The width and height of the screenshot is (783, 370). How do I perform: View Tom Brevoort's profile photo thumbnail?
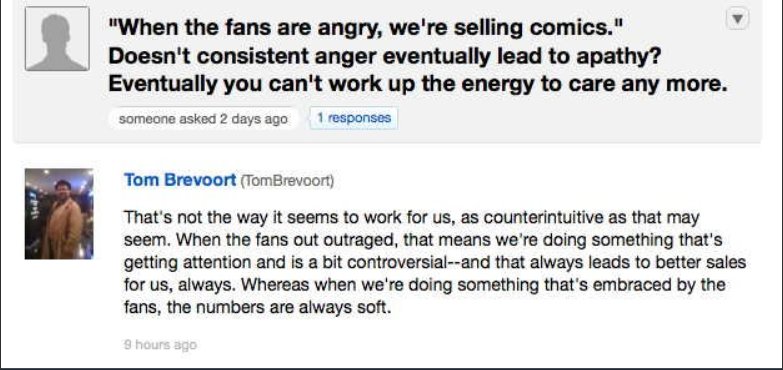pos(59,214)
